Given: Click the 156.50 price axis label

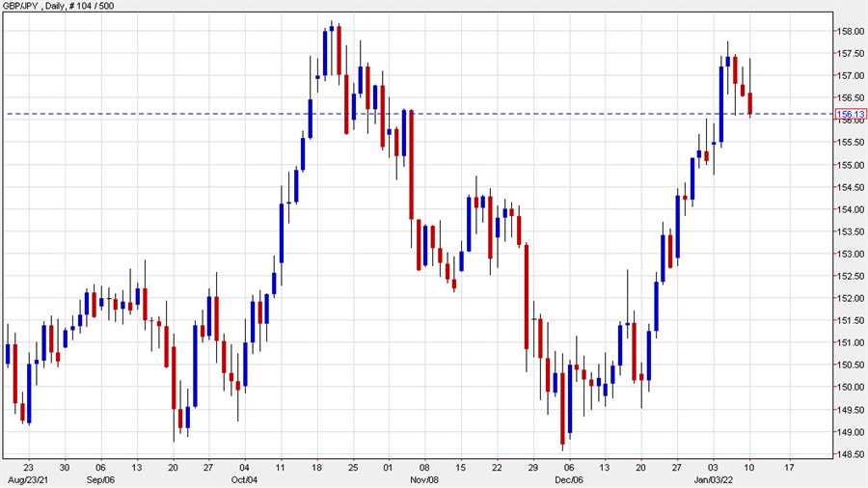Looking at the screenshot, I should coord(850,98).
